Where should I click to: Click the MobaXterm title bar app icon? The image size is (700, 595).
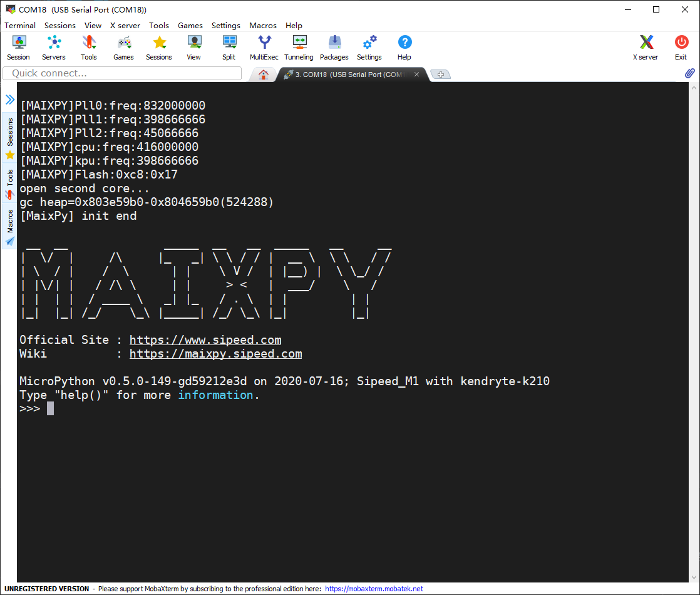pyautogui.click(x=10, y=9)
